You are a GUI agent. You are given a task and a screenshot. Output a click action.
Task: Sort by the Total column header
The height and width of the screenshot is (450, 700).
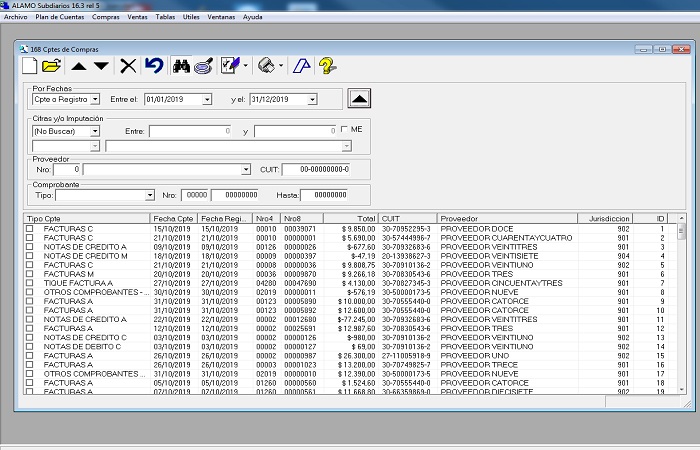(351, 218)
